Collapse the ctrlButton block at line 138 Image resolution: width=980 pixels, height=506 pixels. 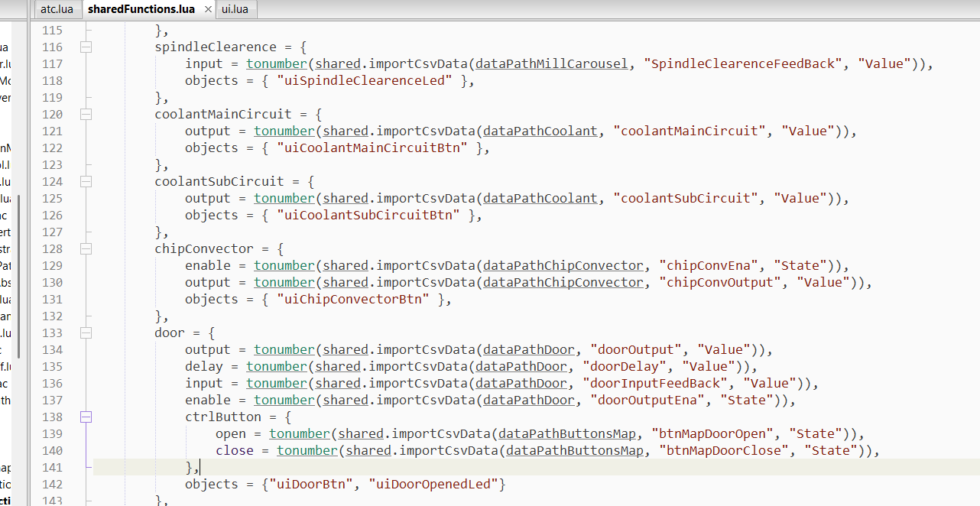pyautogui.click(x=86, y=417)
